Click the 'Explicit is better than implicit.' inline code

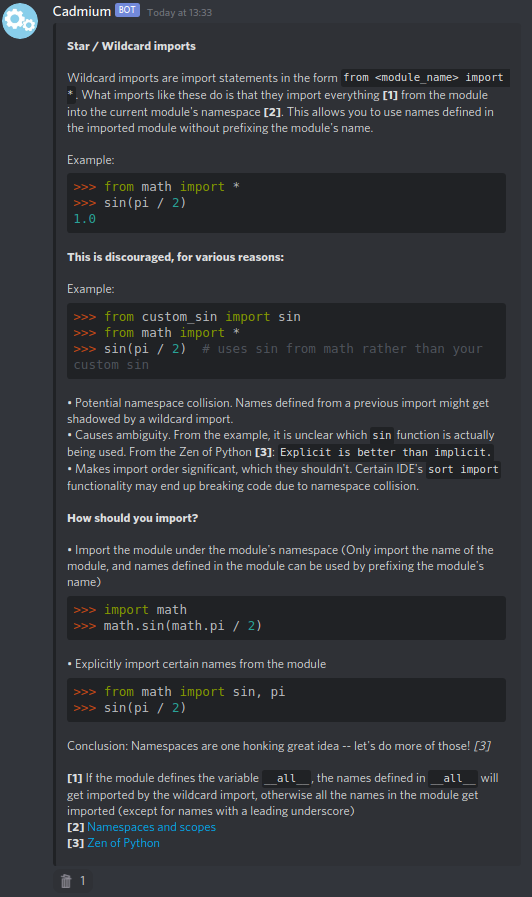point(386,453)
